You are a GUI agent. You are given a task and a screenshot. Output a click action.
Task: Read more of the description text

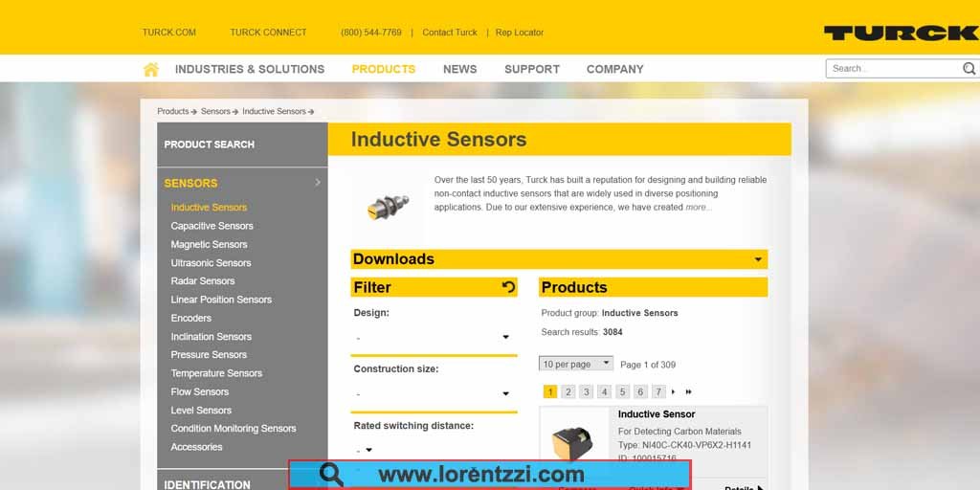click(x=698, y=208)
